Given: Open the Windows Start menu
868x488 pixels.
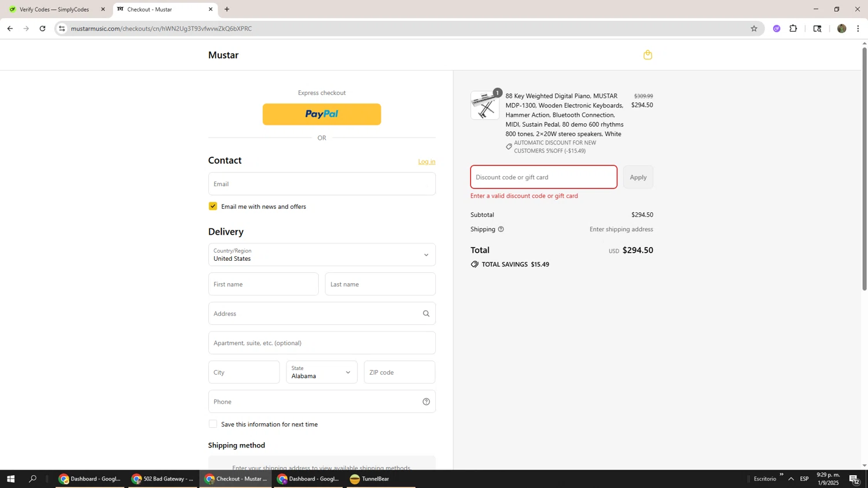Looking at the screenshot, I should [x=10, y=479].
